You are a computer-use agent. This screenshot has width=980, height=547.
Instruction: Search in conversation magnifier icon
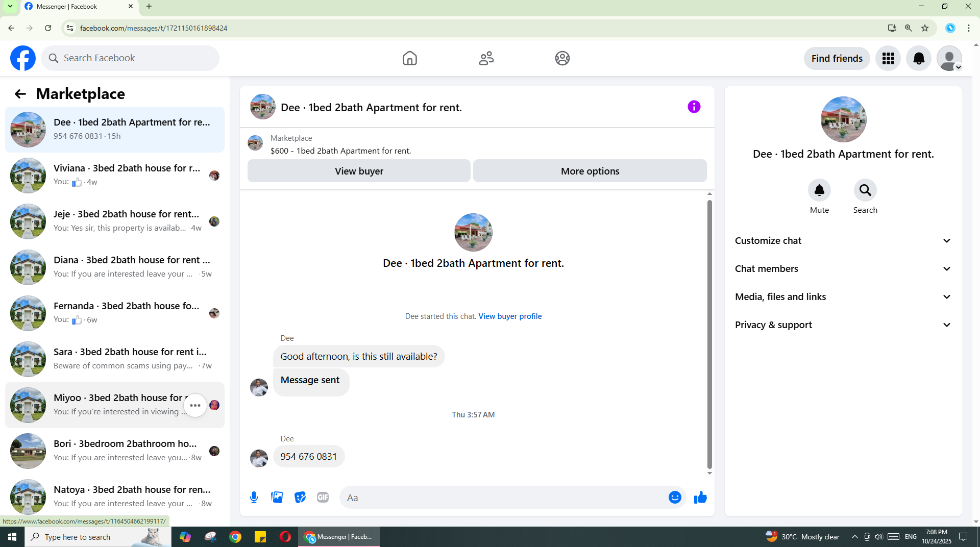(x=865, y=190)
